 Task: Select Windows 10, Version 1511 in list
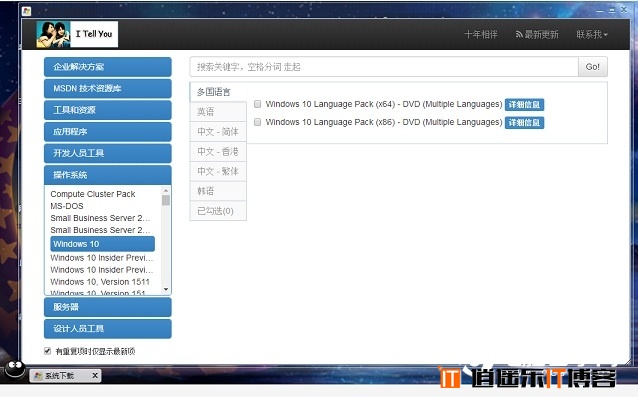[100, 282]
